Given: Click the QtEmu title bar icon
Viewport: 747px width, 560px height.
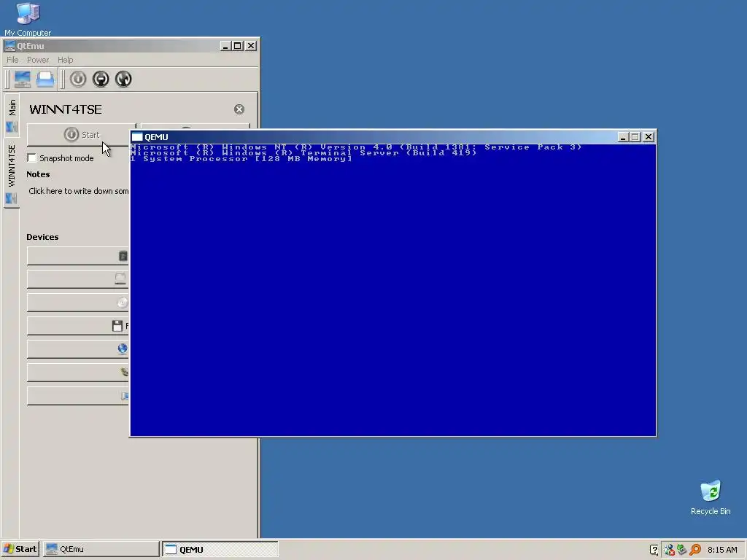Looking at the screenshot, I should 9,46.
